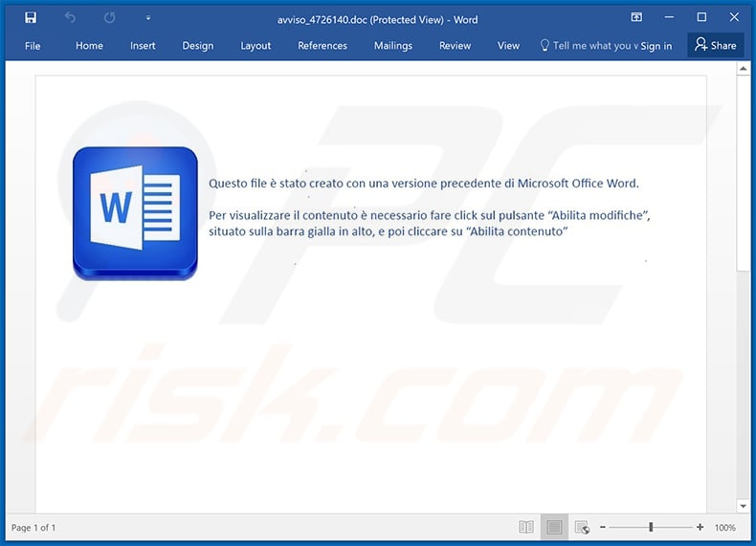This screenshot has height=546, width=756.
Task: Click the Tell me lightbulb search box
Action: coord(589,46)
